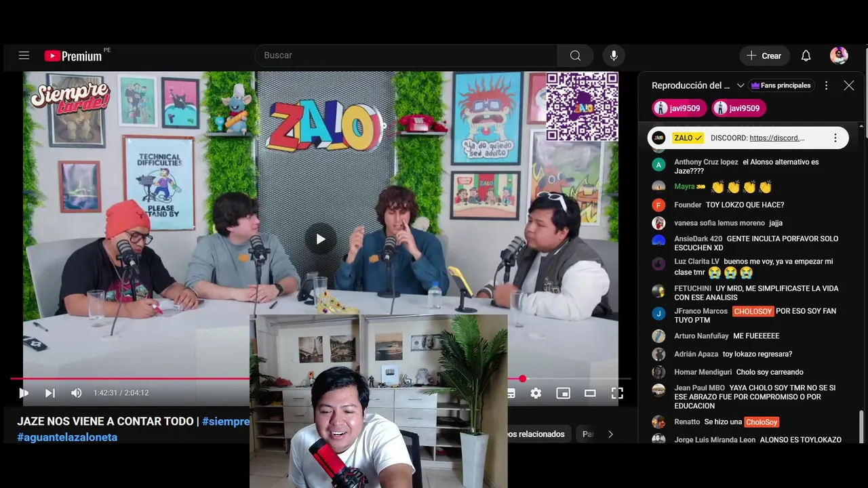
Task: Click the Founder chat avatar
Action: [x=658, y=205]
